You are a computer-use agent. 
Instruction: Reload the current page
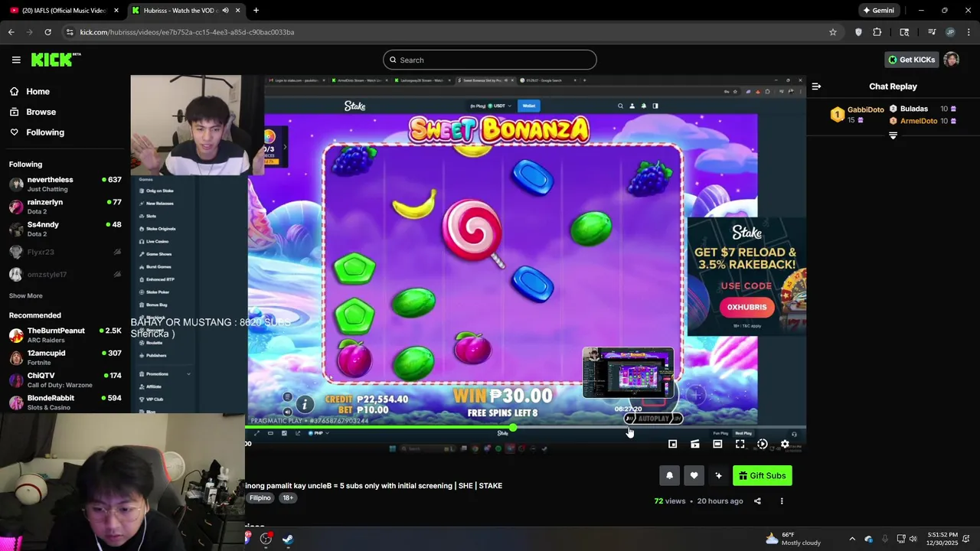point(47,32)
